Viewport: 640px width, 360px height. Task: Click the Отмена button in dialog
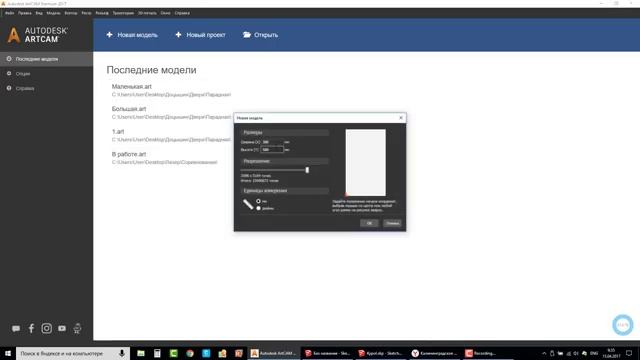392,223
